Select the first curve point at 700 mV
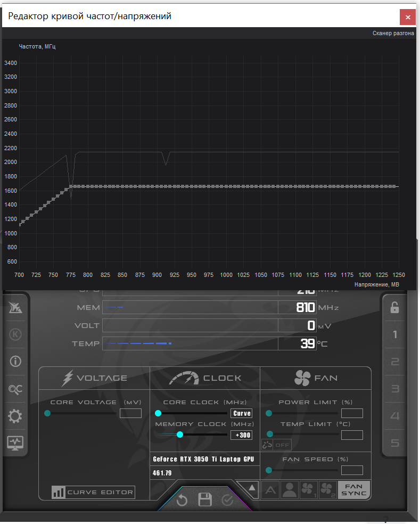Viewport: 420px width, 524px height. click(x=20, y=224)
